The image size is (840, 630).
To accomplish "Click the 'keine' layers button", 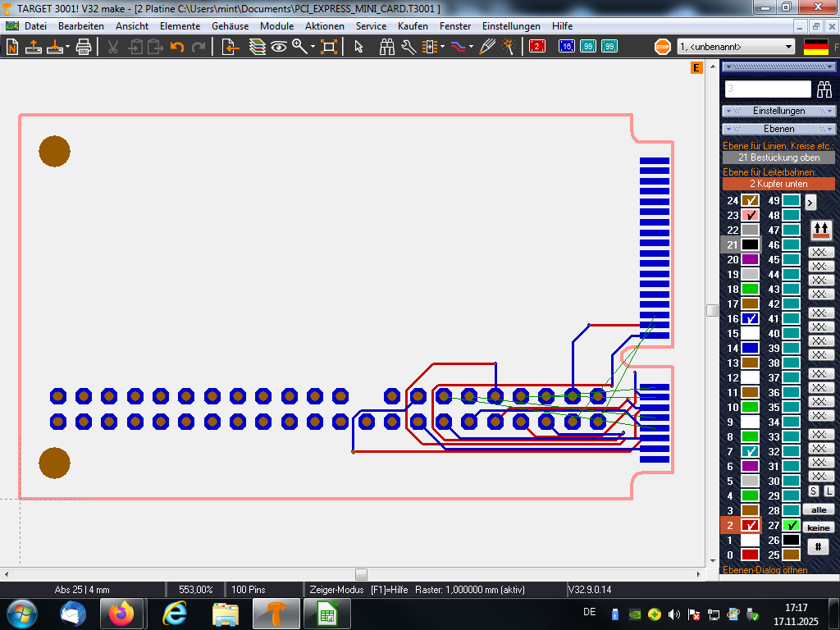I will pyautogui.click(x=818, y=527).
